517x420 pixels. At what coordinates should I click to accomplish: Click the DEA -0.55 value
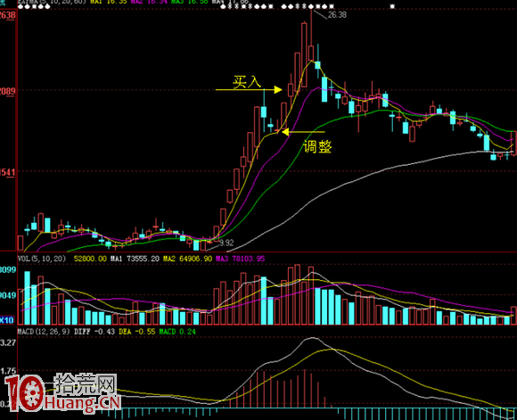(x=137, y=331)
